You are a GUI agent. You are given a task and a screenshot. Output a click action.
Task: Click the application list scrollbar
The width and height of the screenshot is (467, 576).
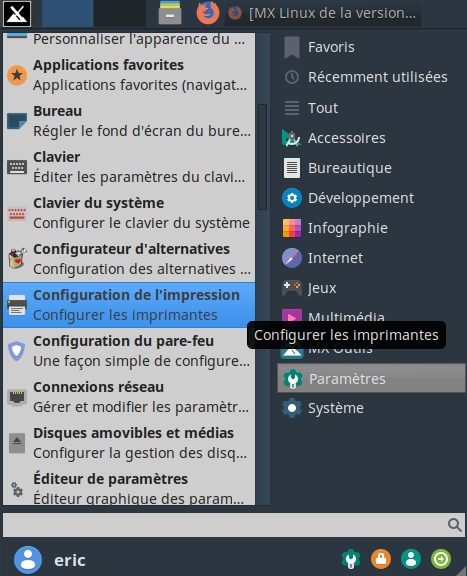point(262,157)
